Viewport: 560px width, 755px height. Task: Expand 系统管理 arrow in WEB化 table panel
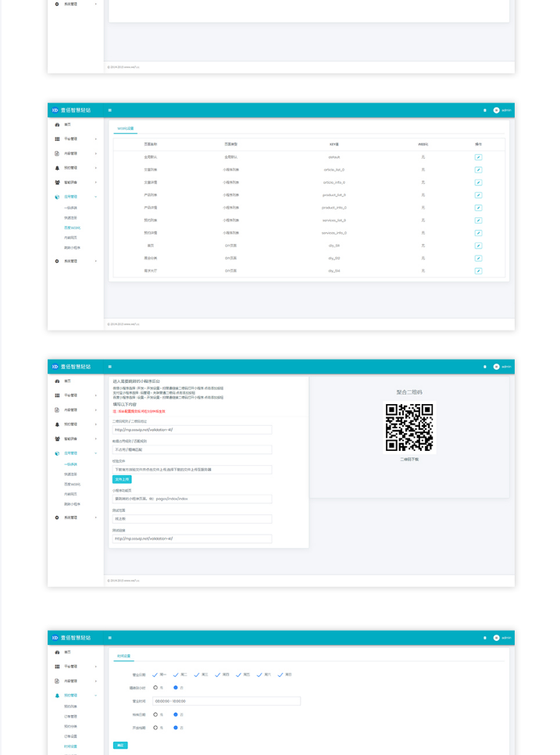click(x=96, y=261)
